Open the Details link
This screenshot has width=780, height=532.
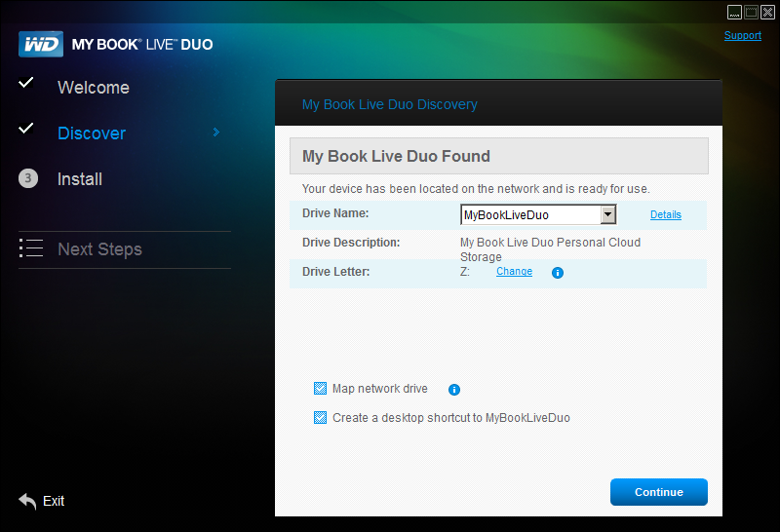coord(666,214)
